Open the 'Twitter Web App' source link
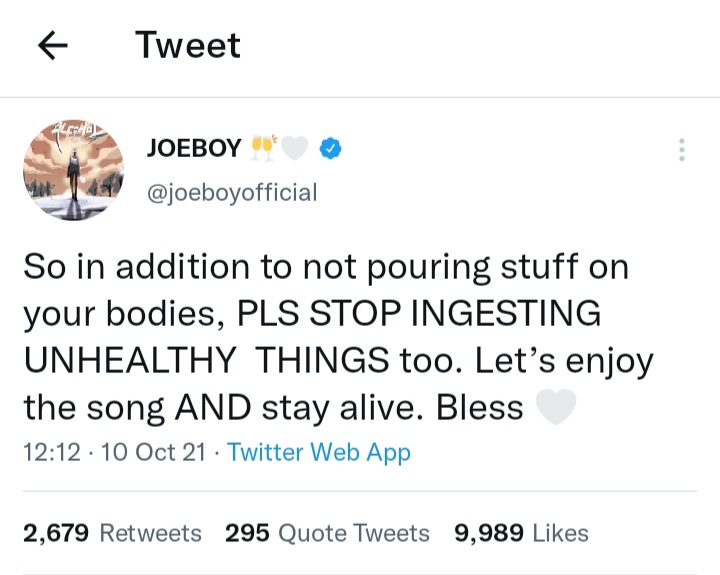 coord(319,452)
